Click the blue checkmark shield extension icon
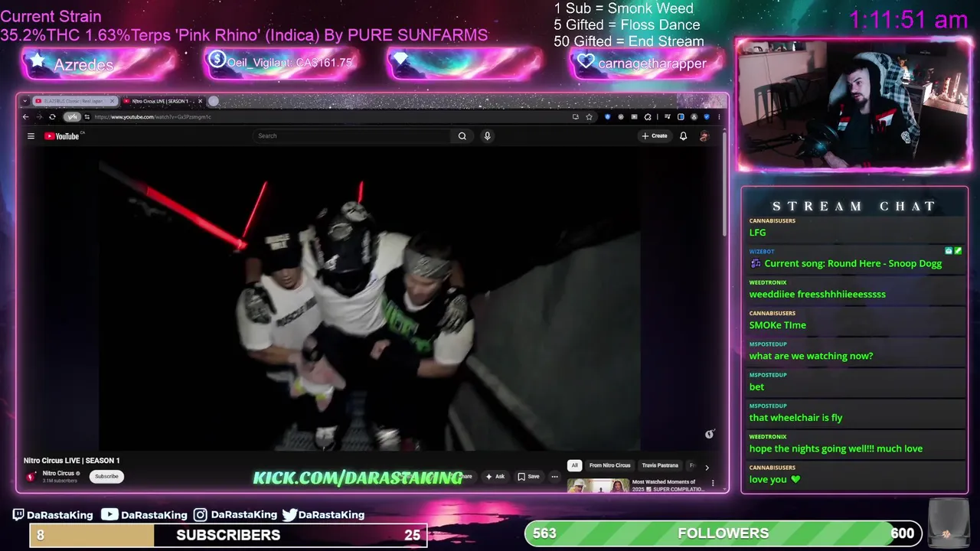Viewport: 980px width, 551px height. [x=707, y=117]
